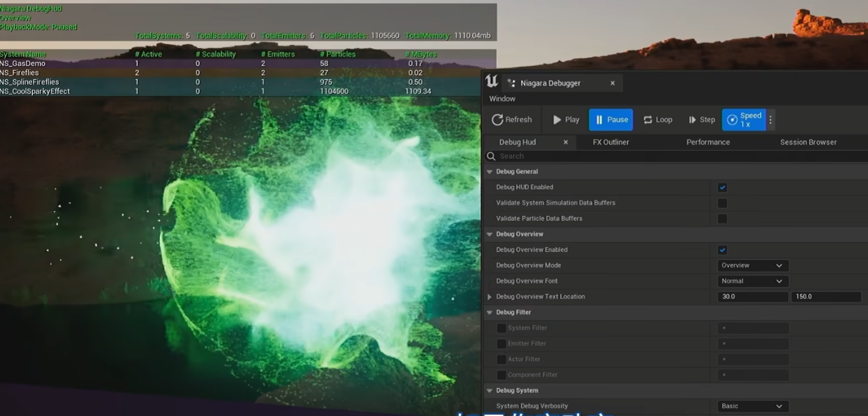Select the Niagara Debugger window tab
The height and width of the screenshot is (416, 868).
562,83
